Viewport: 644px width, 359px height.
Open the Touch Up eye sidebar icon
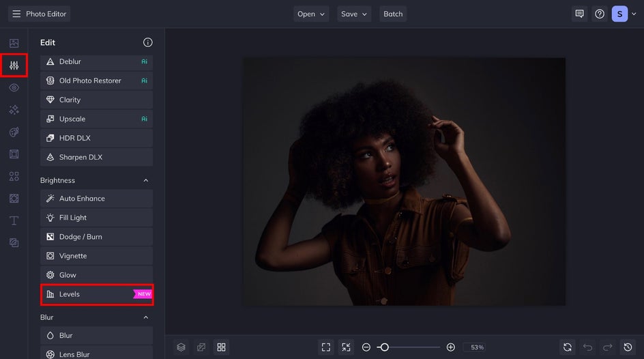pyautogui.click(x=14, y=87)
